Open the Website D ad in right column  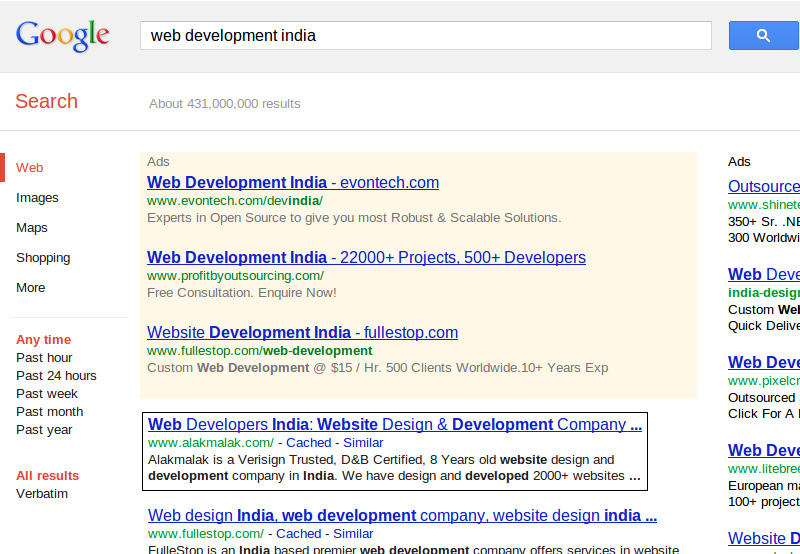(764, 538)
